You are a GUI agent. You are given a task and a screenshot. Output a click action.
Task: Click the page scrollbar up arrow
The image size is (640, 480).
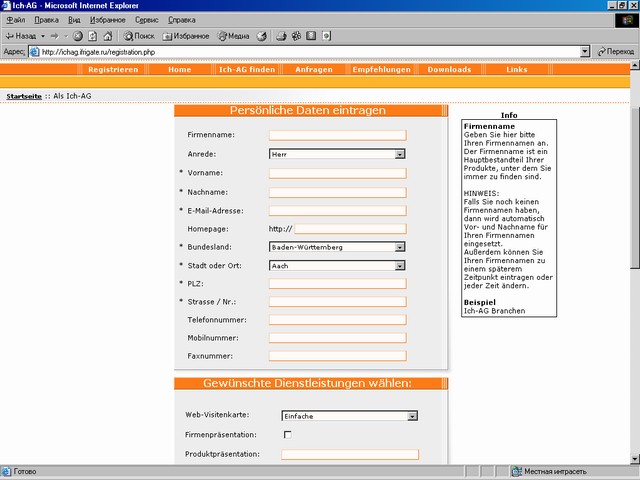[x=635, y=64]
